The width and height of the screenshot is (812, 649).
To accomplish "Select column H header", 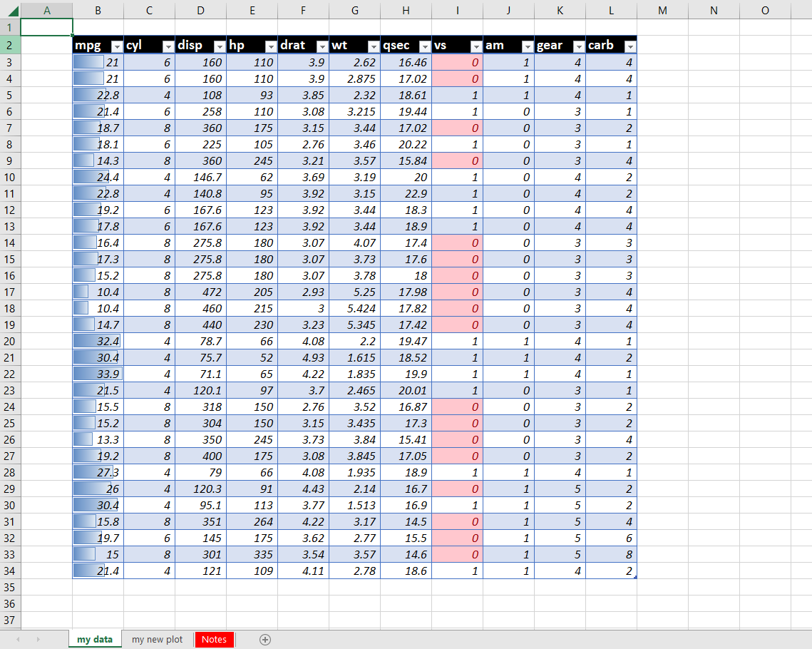I will 406,11.
